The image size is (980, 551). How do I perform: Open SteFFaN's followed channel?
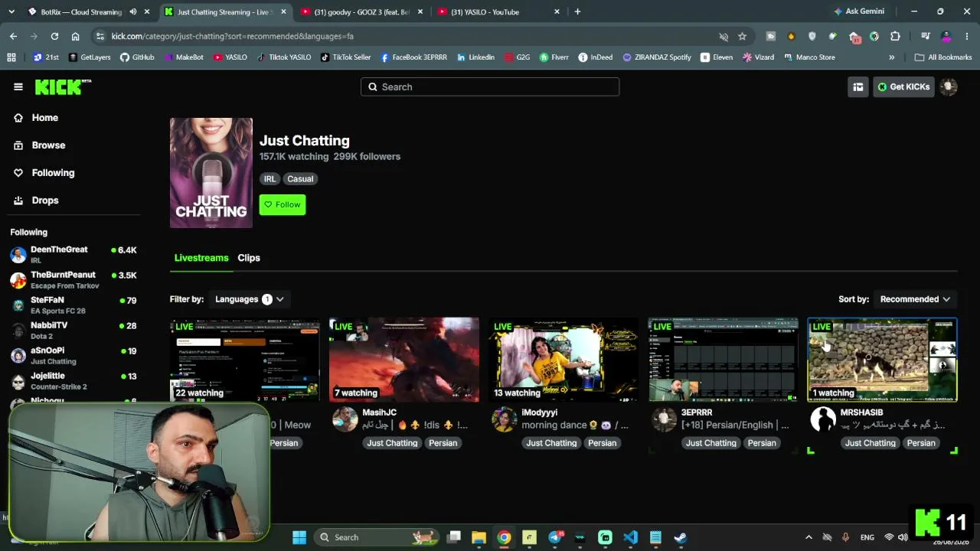pyautogui.click(x=73, y=305)
